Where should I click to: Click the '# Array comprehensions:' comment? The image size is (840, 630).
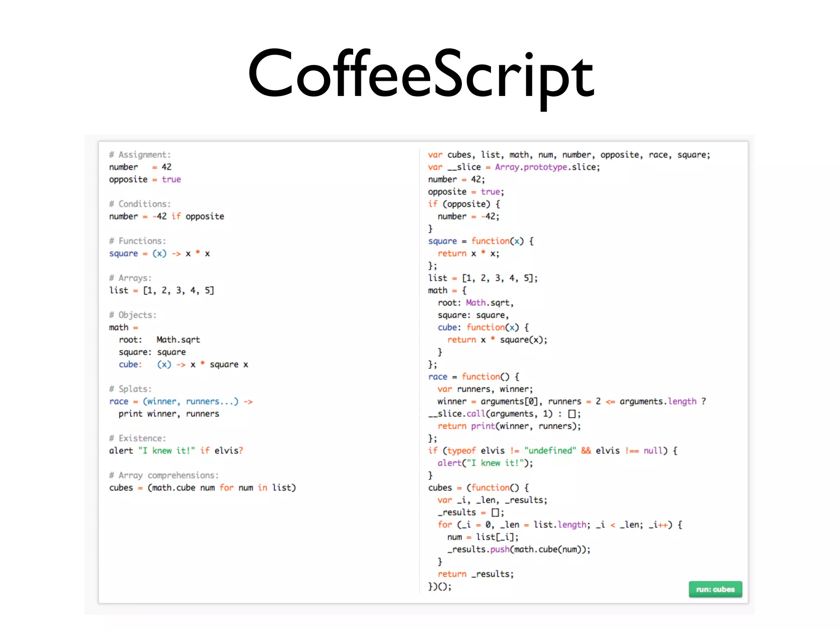click(164, 475)
